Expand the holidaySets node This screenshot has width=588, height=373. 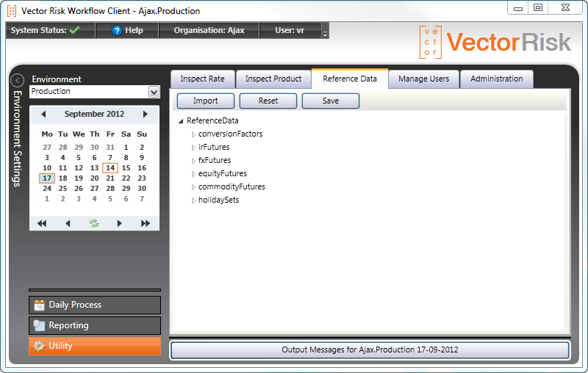pyautogui.click(x=193, y=200)
